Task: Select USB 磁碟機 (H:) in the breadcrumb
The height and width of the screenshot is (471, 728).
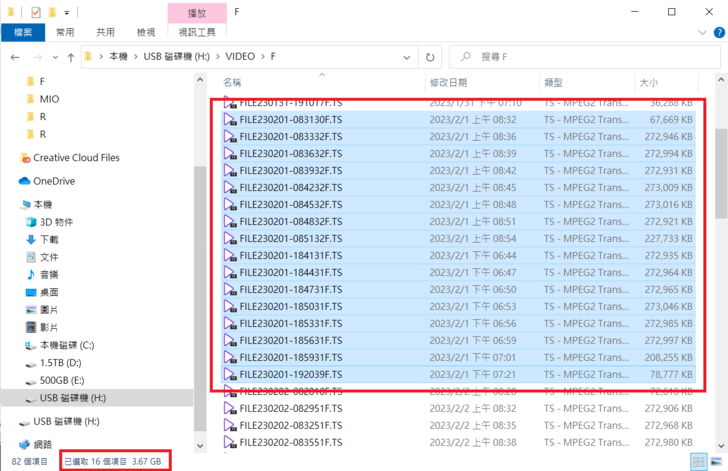Action: click(176, 57)
